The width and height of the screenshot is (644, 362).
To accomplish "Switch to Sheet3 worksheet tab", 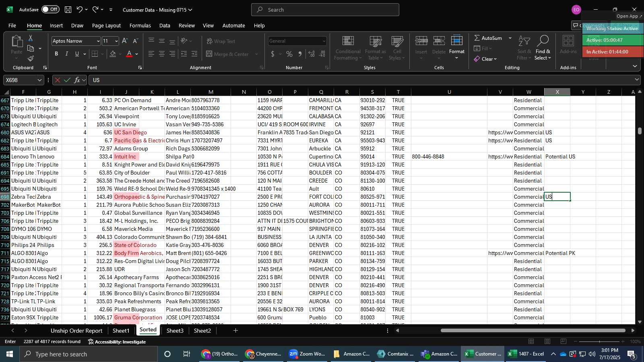I will [175, 331].
